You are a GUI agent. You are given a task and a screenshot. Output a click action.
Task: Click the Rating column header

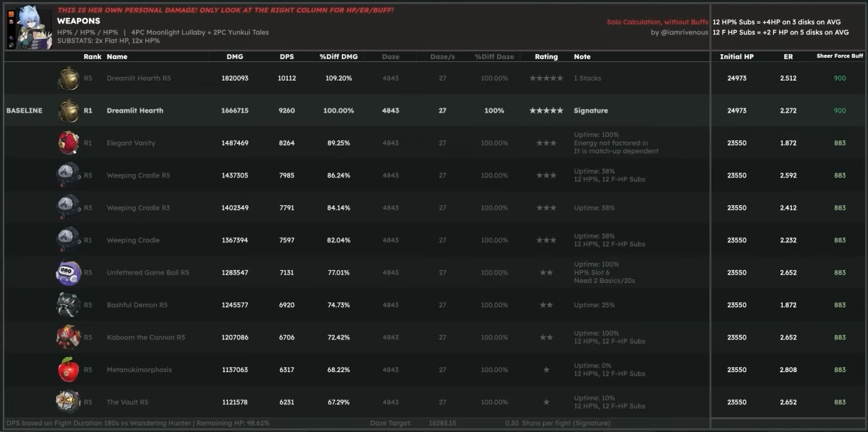546,56
